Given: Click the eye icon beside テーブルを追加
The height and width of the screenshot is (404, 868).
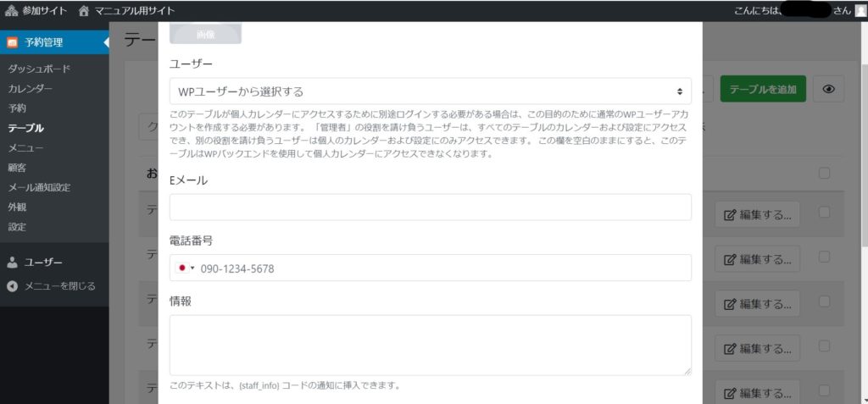Looking at the screenshot, I should coord(828,89).
